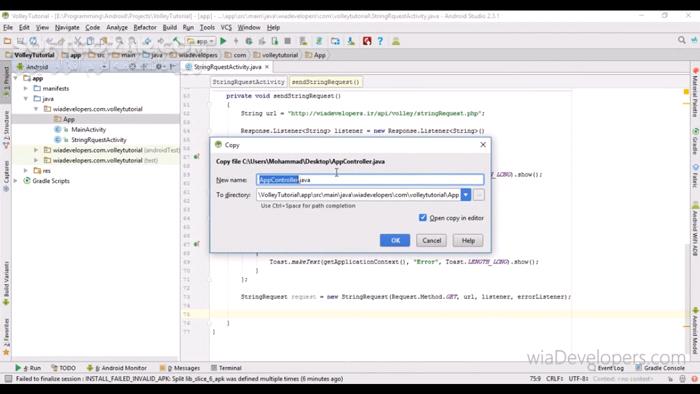
Task: Select the App package in project tree
Action: click(69, 119)
